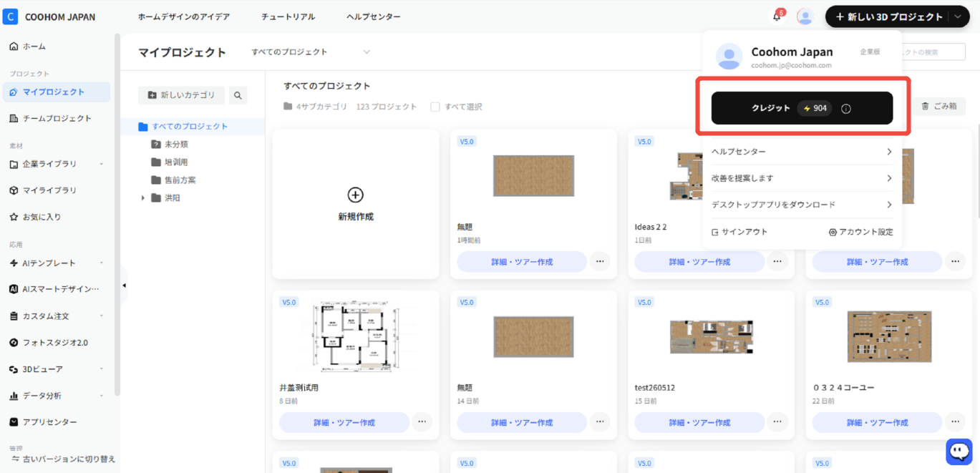980x473 pixels.
Task: Open more options for ０３２４コーユー project
Action: pyautogui.click(x=955, y=422)
